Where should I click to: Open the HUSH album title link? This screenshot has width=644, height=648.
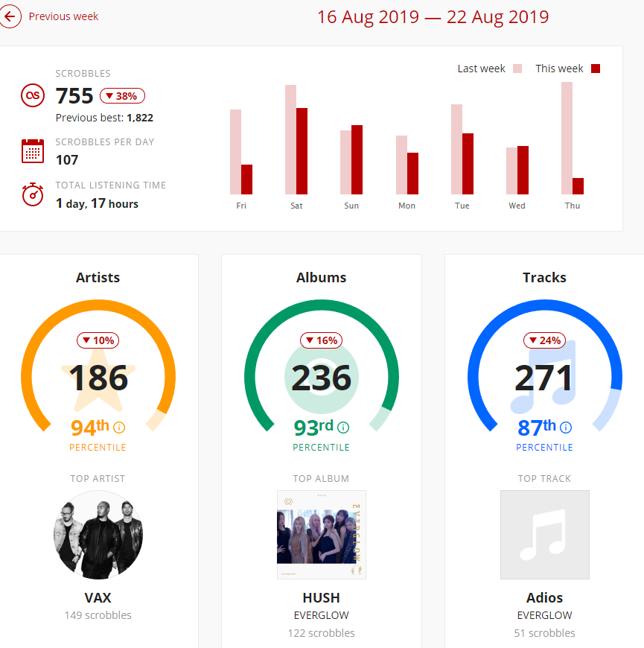point(322,597)
